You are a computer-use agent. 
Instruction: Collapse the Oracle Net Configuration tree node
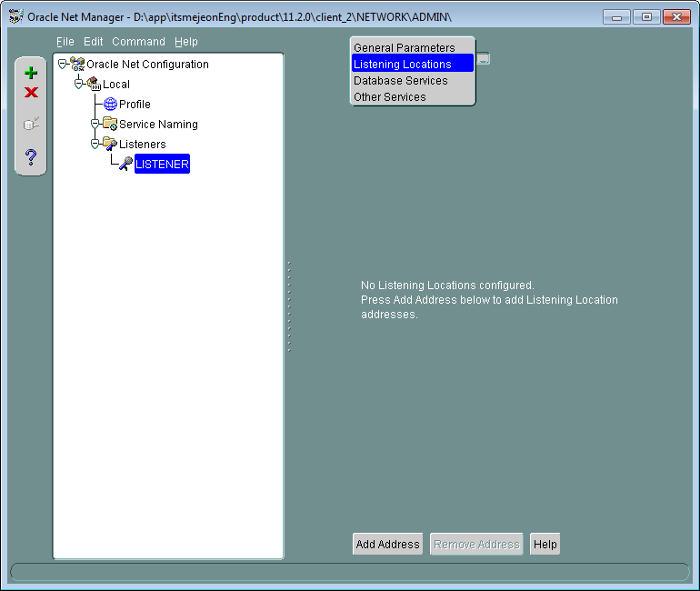pyautogui.click(x=63, y=65)
